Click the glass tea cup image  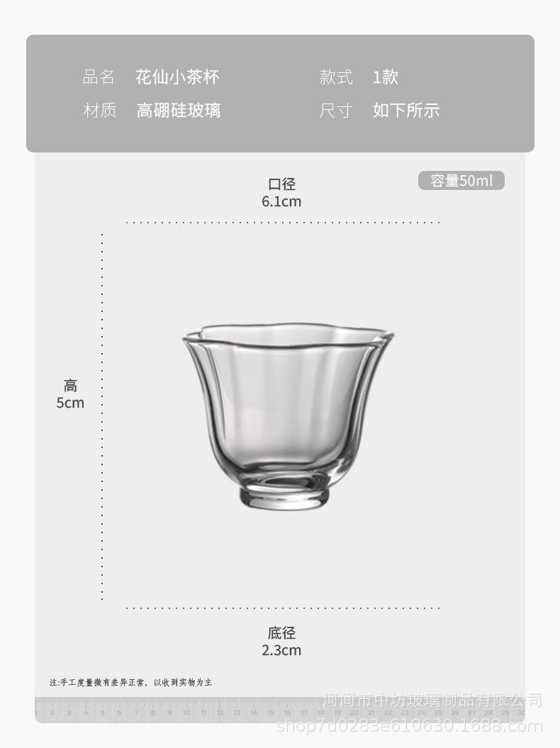click(x=288, y=417)
